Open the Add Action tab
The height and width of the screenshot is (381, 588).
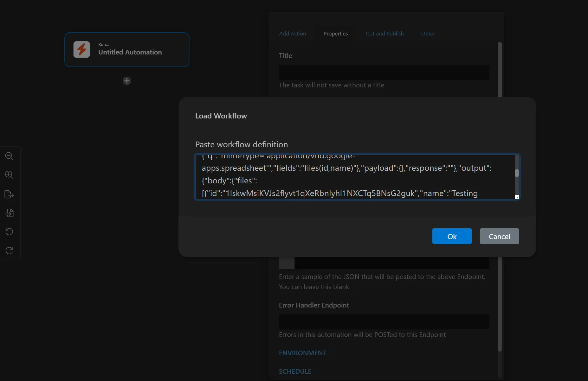click(293, 34)
